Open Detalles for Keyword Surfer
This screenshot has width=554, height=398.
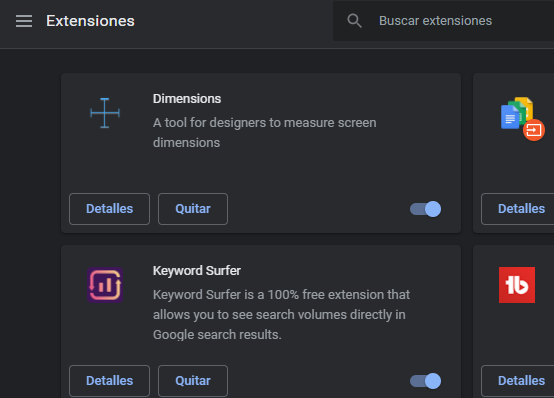(x=110, y=381)
